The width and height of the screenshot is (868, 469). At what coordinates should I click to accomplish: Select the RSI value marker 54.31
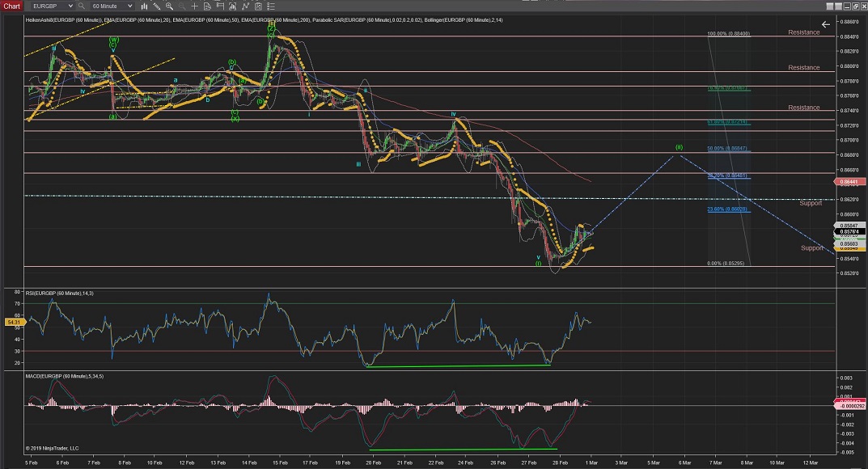tap(14, 322)
